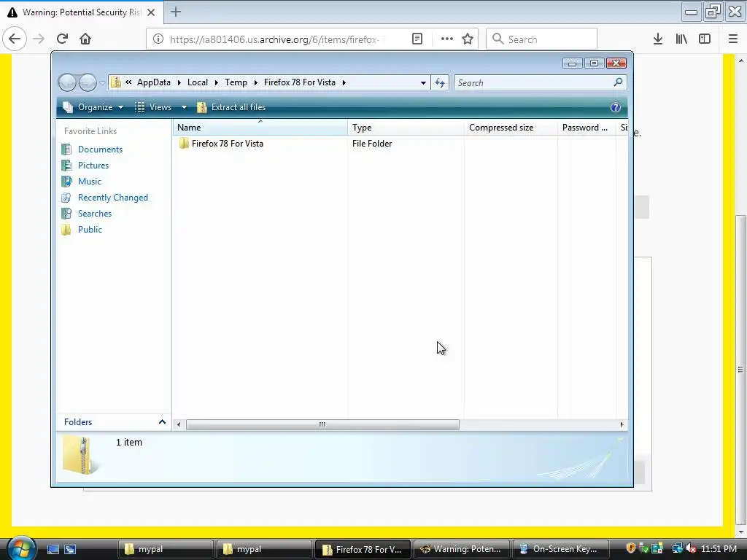
Task: Click horizontal scrollbar left arrow
Action: [179, 425]
